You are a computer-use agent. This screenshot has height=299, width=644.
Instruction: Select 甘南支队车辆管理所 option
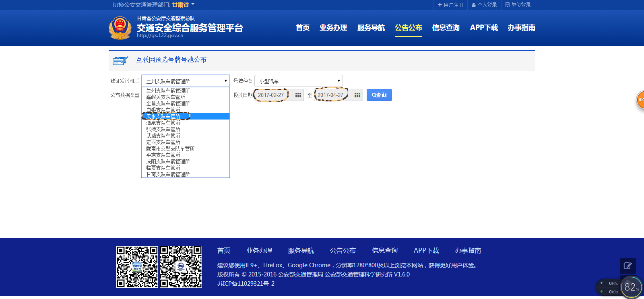pos(186,174)
